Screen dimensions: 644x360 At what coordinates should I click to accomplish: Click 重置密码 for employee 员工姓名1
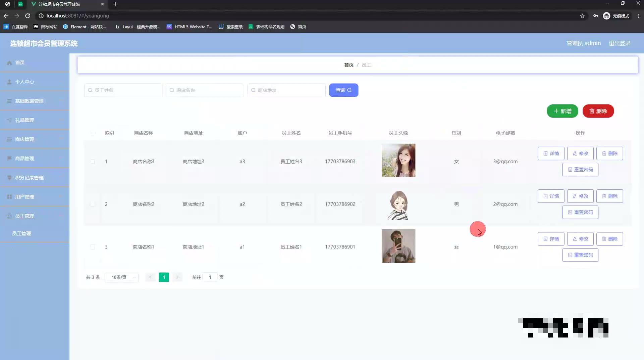coord(580,255)
